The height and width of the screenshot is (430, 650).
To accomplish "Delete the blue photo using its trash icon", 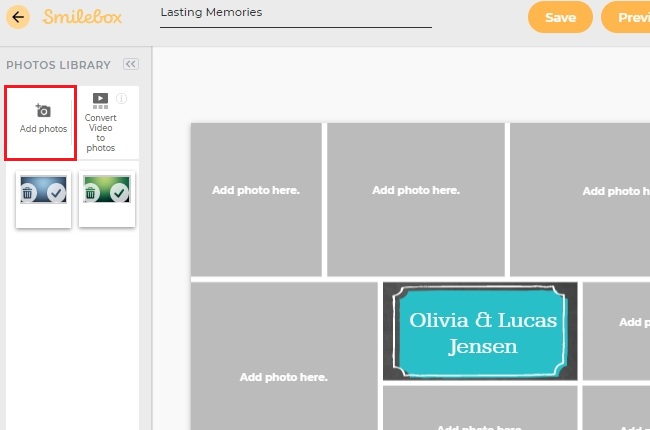I will coord(30,193).
